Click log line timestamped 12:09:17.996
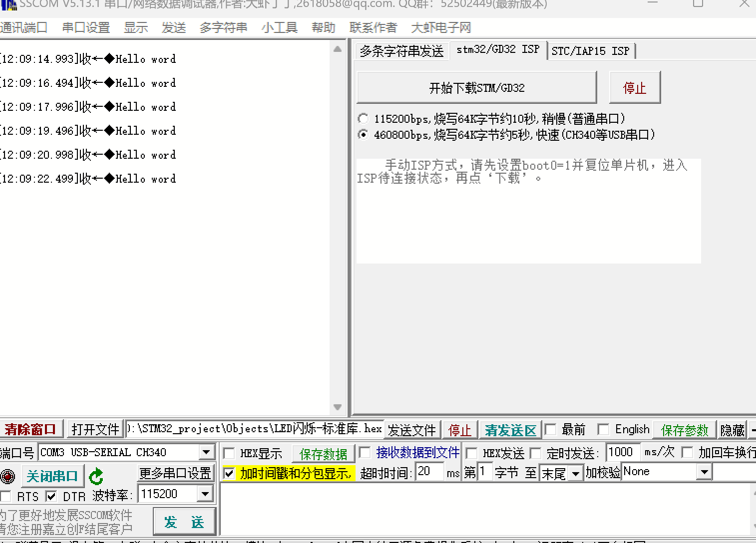Viewport: 756px width, 543px height. pyautogui.click(x=88, y=107)
